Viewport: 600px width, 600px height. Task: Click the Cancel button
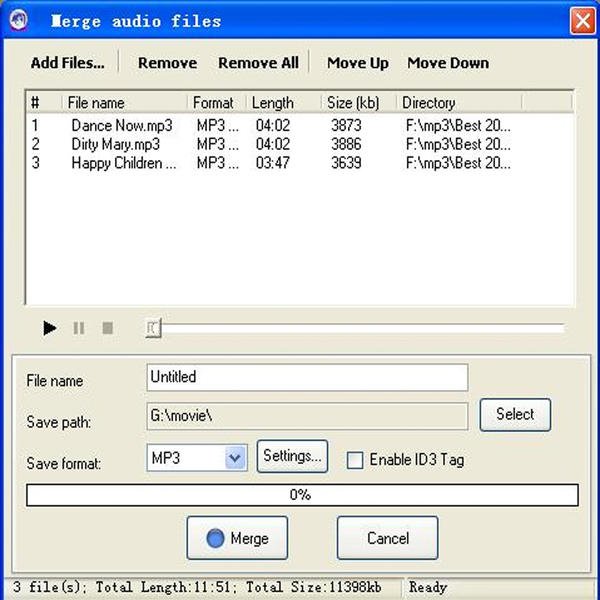click(388, 538)
